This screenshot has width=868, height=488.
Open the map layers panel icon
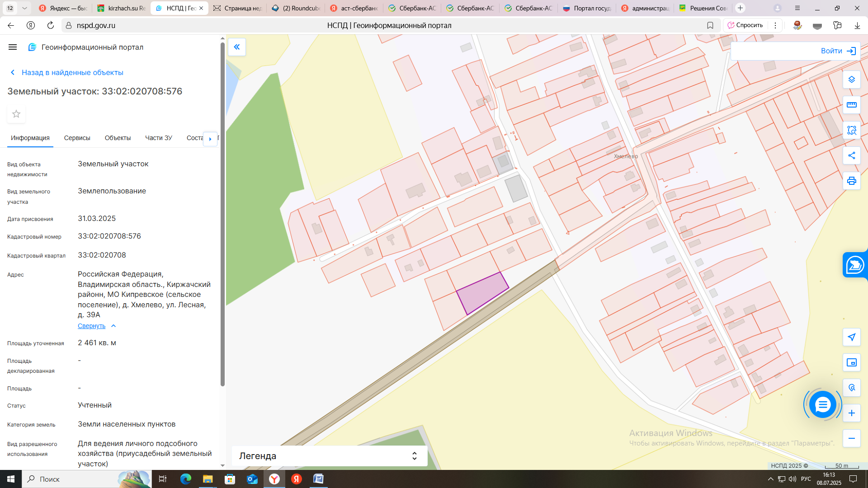pos(851,80)
